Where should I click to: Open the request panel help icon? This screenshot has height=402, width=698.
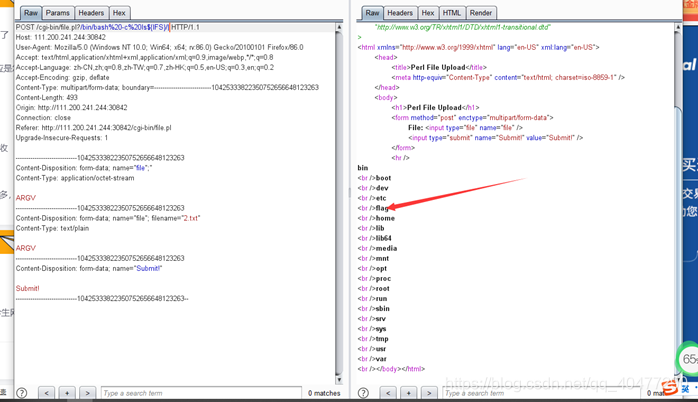[x=22, y=393]
